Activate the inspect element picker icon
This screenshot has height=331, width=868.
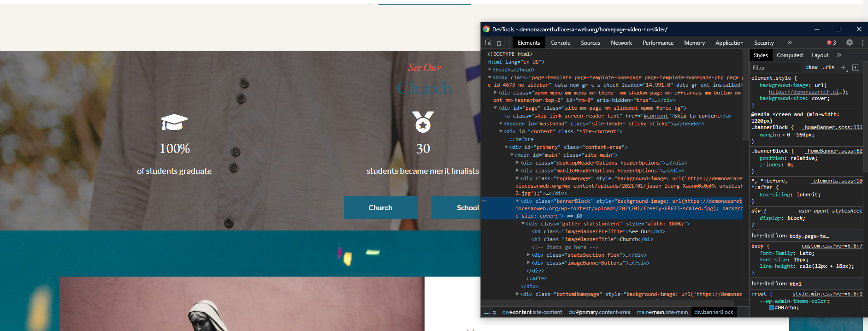tap(489, 43)
